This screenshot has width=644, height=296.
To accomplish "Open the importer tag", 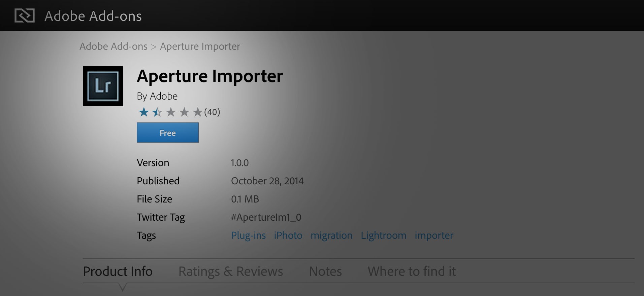I will click(x=434, y=235).
